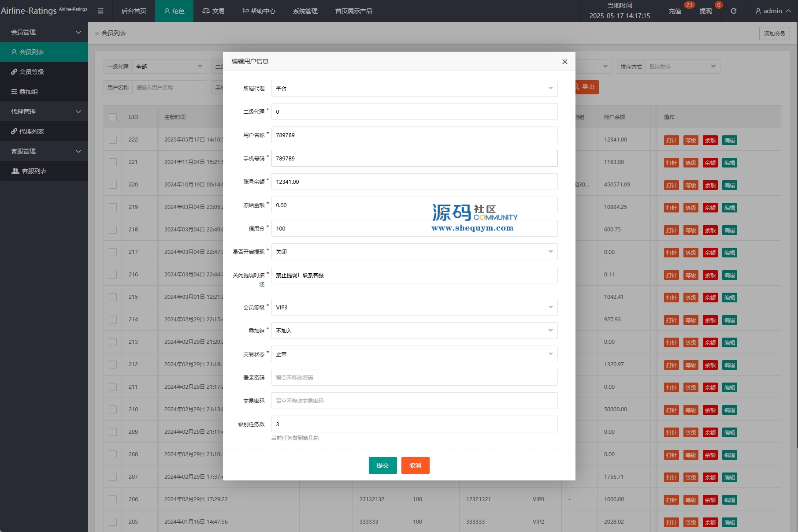This screenshot has width=798, height=532.
Task: Open the 会员等级 VIP3 dropdown
Action: (414, 307)
